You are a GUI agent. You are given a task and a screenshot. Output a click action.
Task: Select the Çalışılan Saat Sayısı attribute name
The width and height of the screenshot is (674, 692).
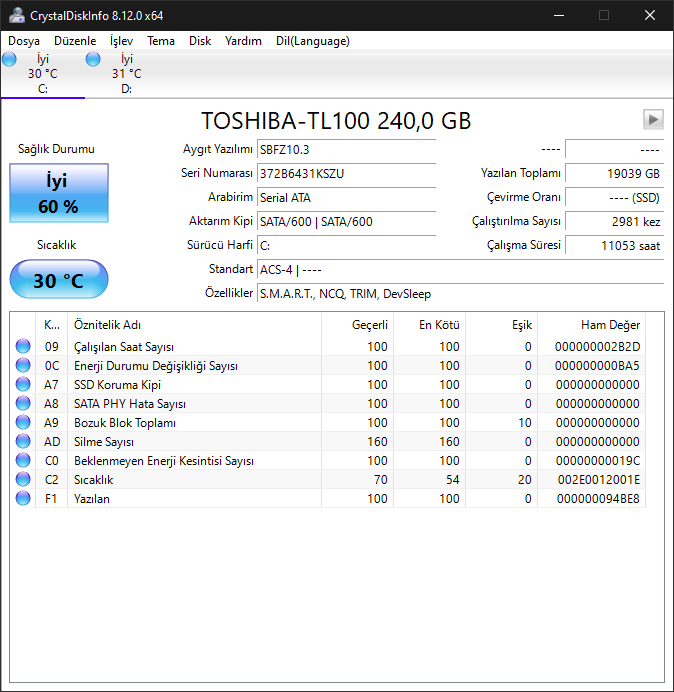(124, 347)
